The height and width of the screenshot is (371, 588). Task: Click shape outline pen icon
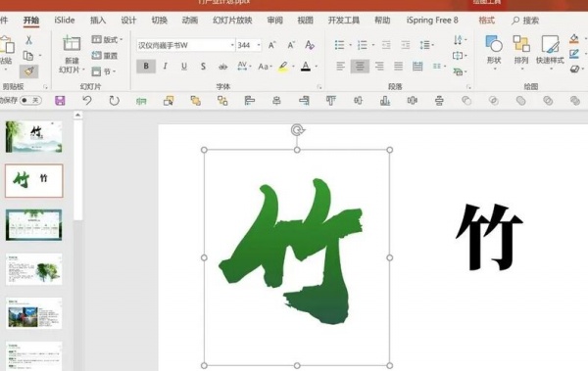tap(573, 54)
